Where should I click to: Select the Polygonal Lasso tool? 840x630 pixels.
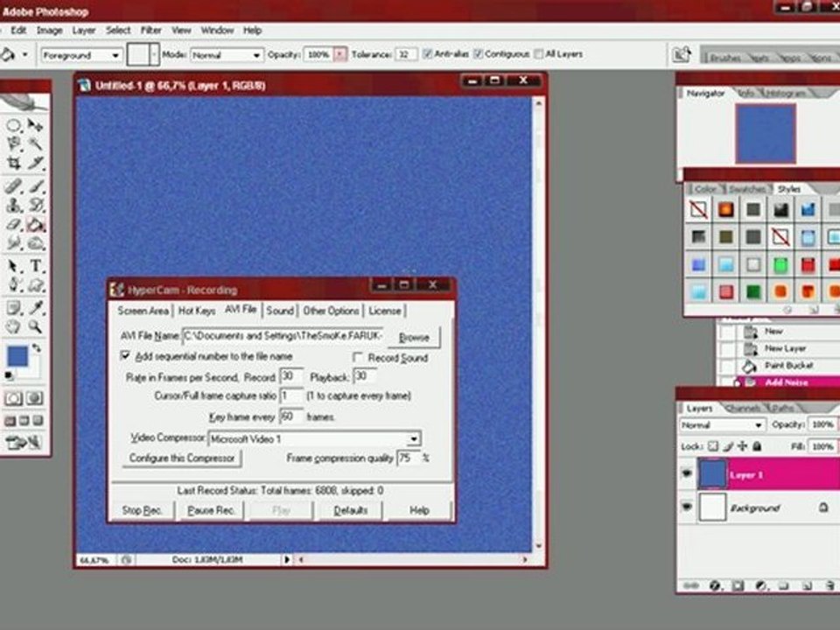13,143
